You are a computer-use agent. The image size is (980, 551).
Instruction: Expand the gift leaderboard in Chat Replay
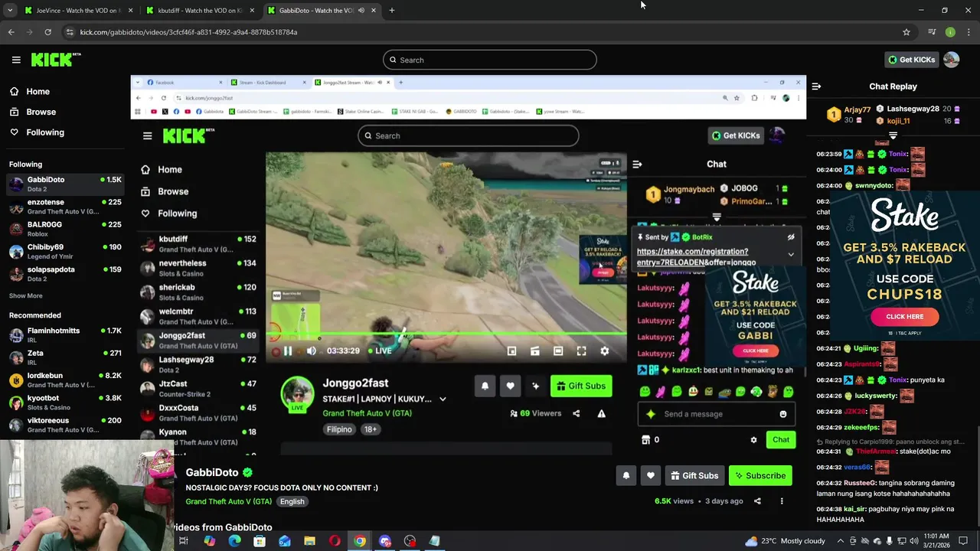tap(893, 135)
